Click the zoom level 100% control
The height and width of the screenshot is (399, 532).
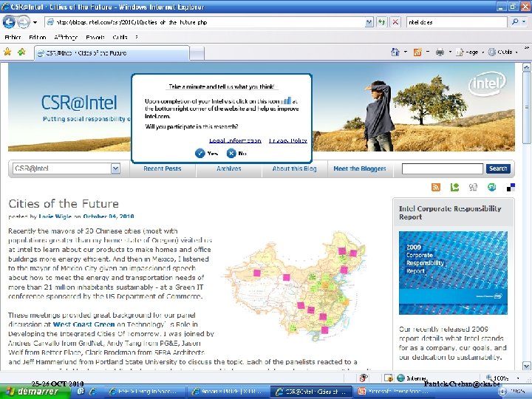[502, 378]
